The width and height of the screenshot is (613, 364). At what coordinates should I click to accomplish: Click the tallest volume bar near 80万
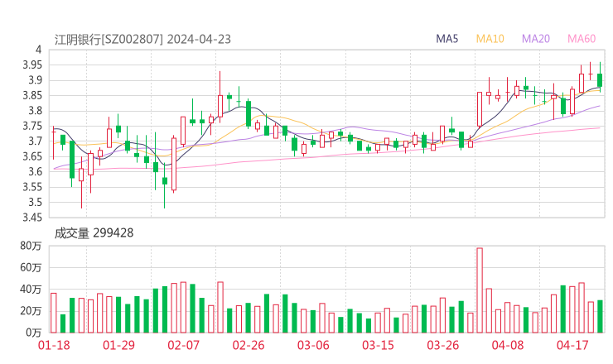(480, 290)
